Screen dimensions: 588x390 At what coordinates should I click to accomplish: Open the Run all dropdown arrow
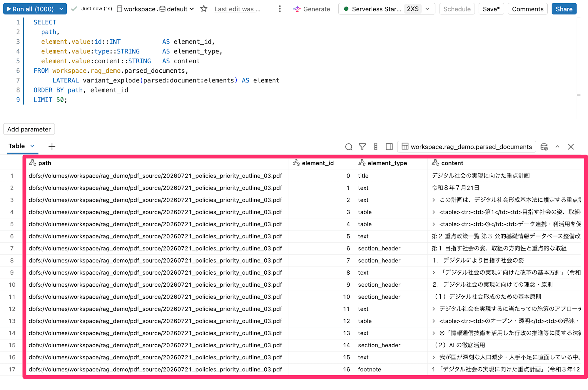click(61, 9)
